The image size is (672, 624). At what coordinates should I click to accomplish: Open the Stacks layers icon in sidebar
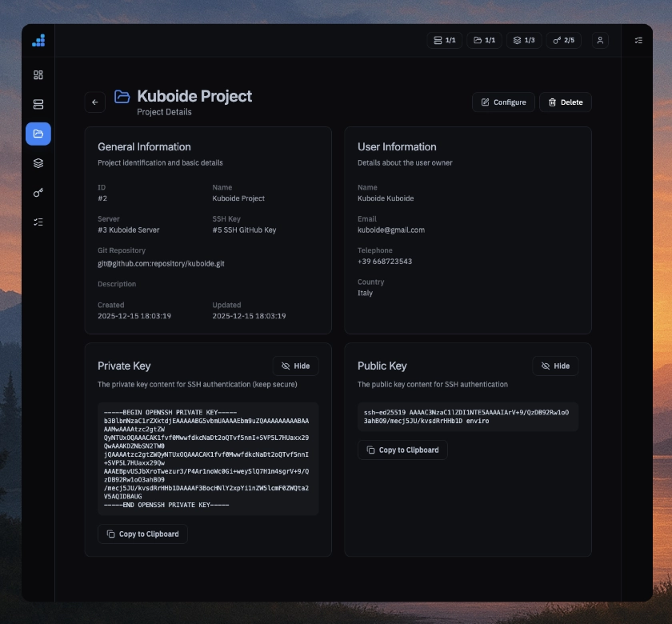coord(38,163)
